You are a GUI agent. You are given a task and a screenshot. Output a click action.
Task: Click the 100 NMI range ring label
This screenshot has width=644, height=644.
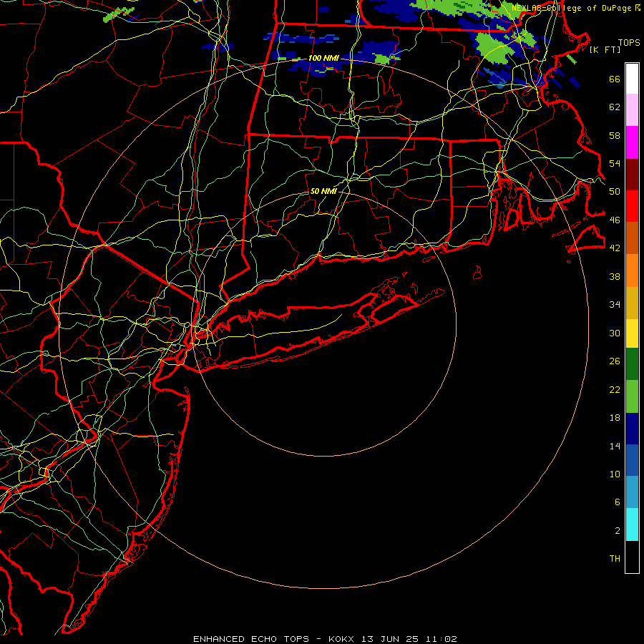(x=323, y=59)
